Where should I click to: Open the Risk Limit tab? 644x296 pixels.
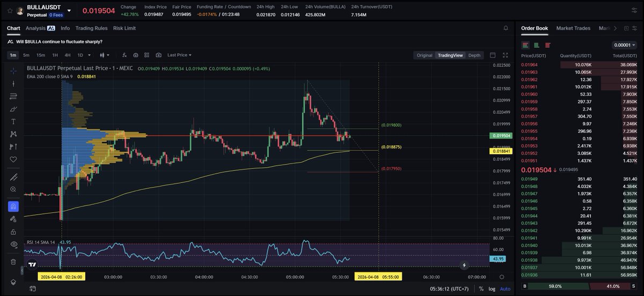(x=125, y=28)
